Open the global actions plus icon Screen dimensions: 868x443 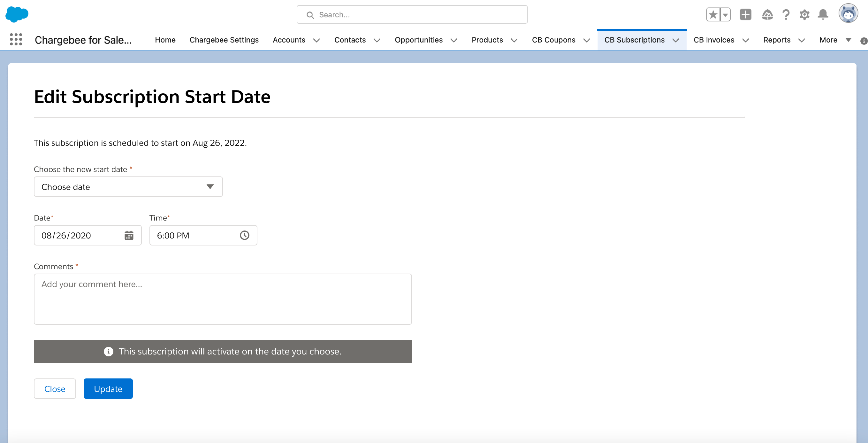pos(745,14)
